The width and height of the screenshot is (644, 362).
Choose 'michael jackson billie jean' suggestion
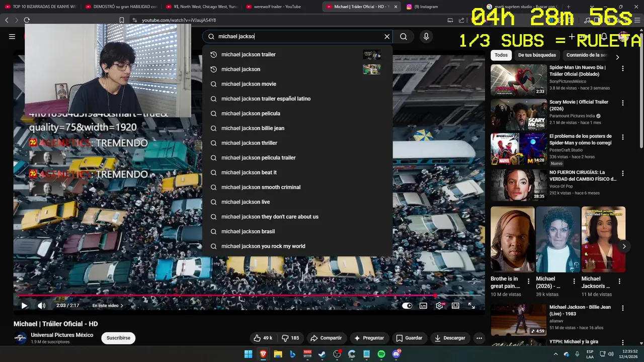[x=297, y=128]
